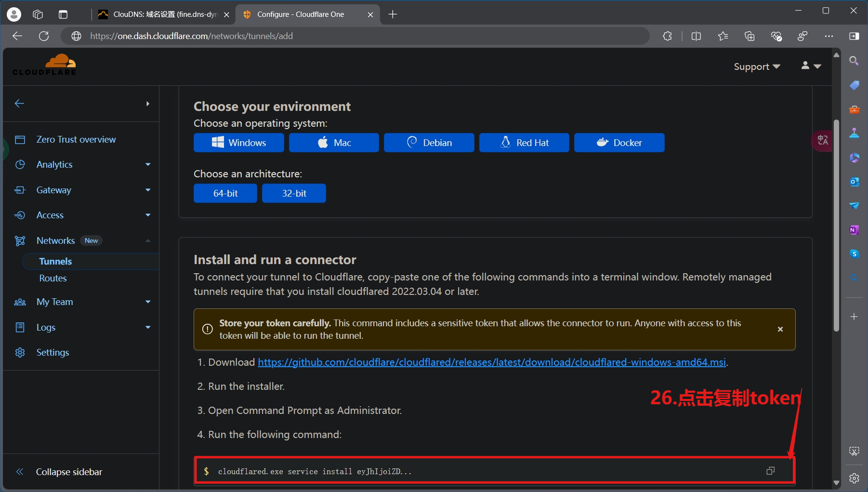Open browser collections icon

click(750, 36)
